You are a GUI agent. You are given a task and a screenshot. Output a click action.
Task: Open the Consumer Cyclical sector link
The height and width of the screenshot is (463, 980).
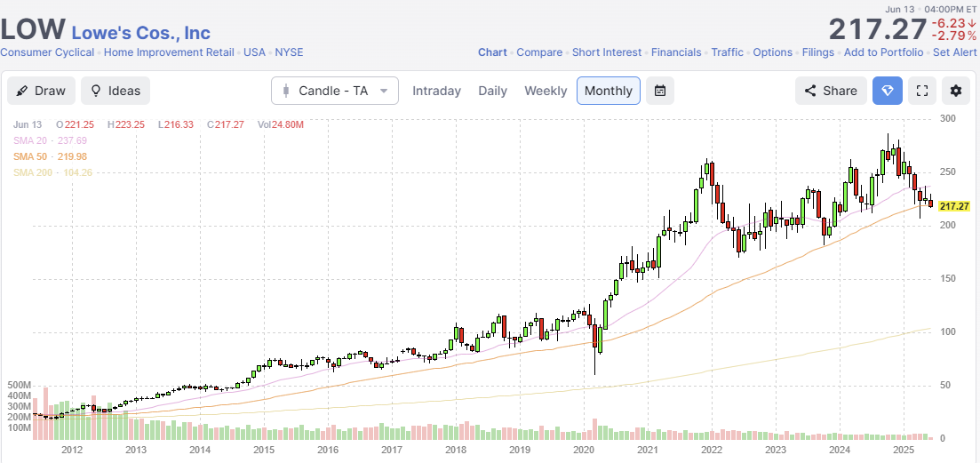(47, 52)
